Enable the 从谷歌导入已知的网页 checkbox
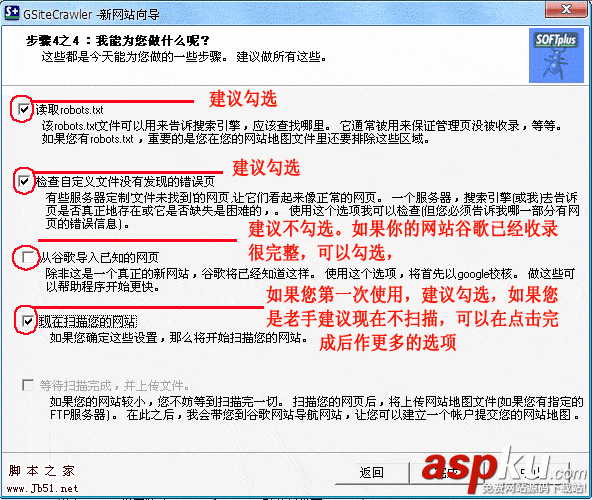Image resolution: width=592 pixels, height=500 pixels. (x=28, y=257)
